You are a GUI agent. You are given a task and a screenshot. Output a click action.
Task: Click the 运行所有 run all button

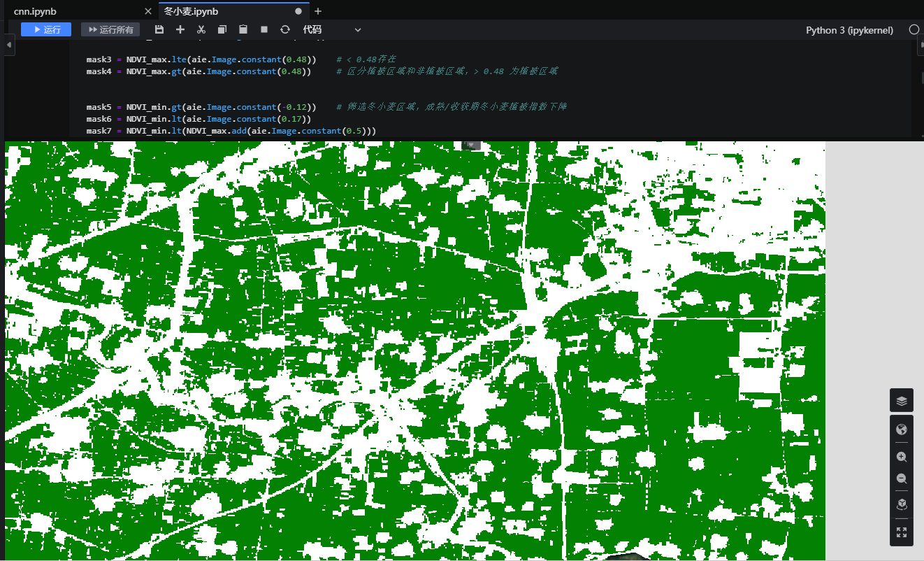[x=110, y=29]
